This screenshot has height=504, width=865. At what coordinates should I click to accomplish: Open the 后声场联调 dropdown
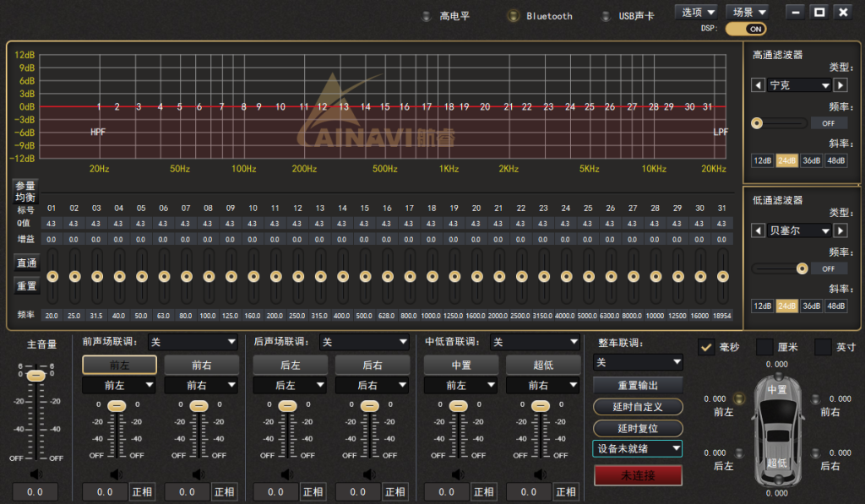click(x=365, y=343)
